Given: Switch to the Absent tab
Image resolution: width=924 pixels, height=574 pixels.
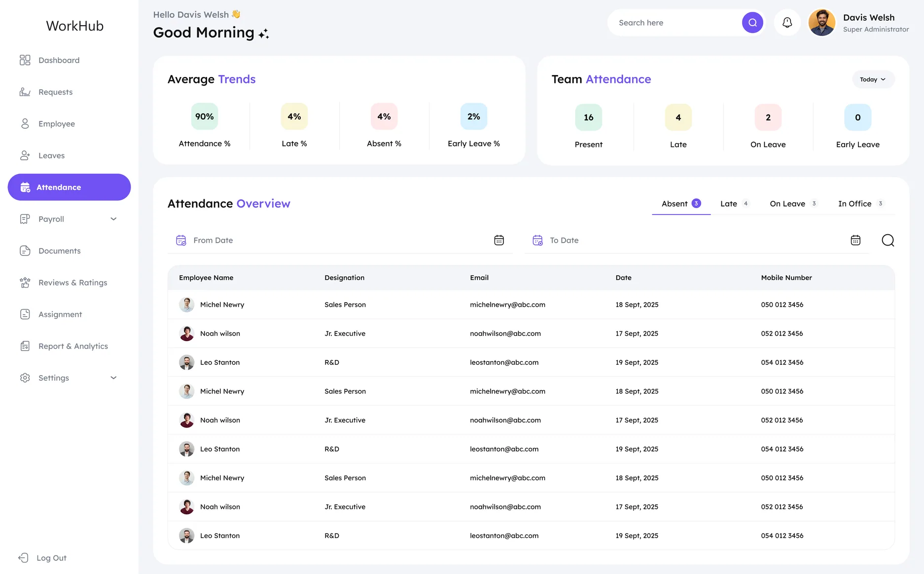Looking at the screenshot, I should point(681,204).
